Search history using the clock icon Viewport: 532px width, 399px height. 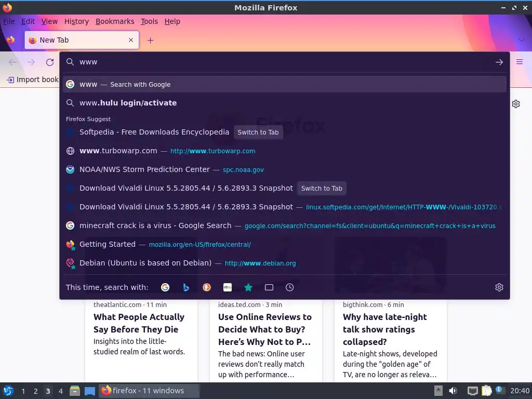[290, 287]
